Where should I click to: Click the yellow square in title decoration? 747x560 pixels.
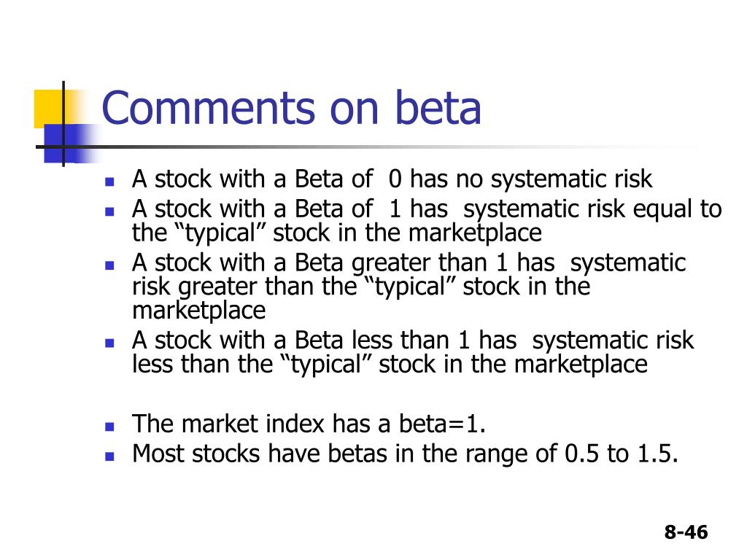49,109
